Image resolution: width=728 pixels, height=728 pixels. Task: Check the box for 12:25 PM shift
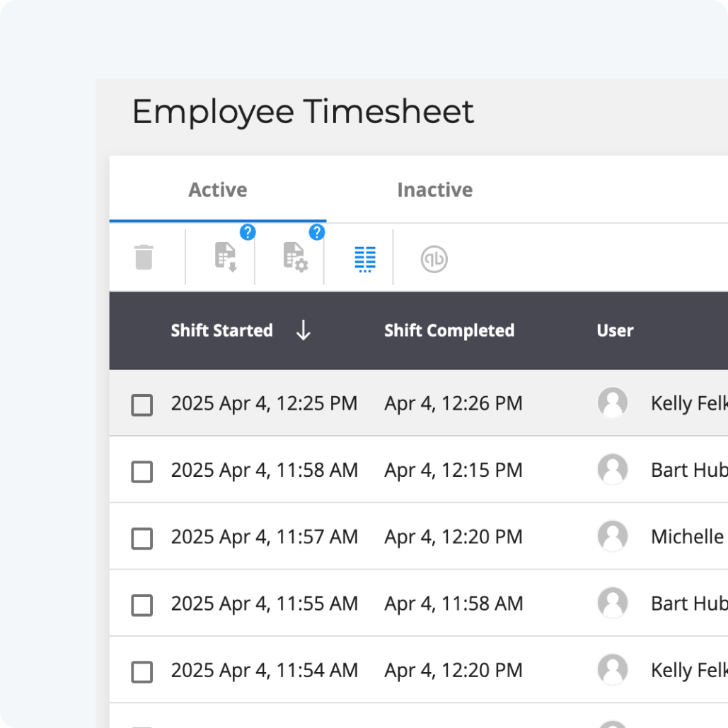click(141, 405)
